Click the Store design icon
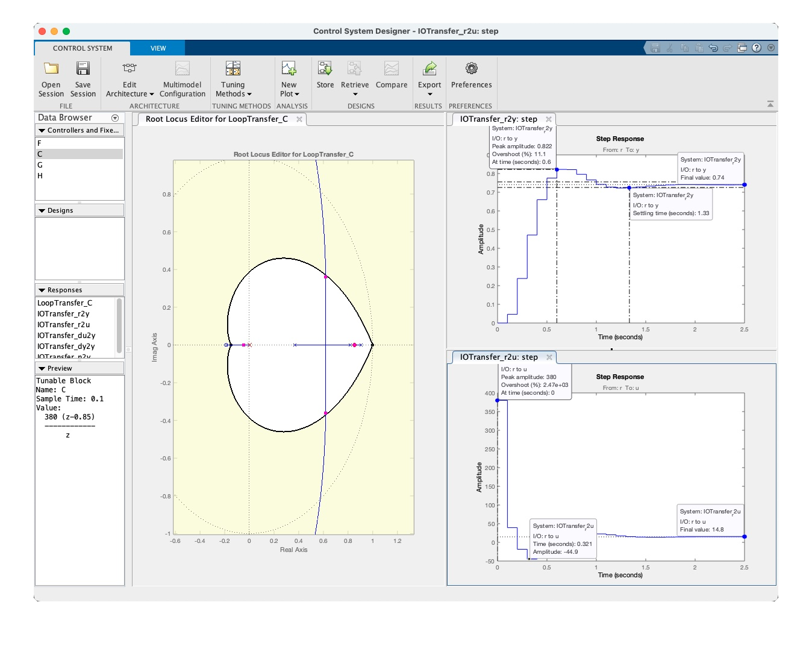Image resolution: width=812 pixels, height=646 pixels. point(325,68)
